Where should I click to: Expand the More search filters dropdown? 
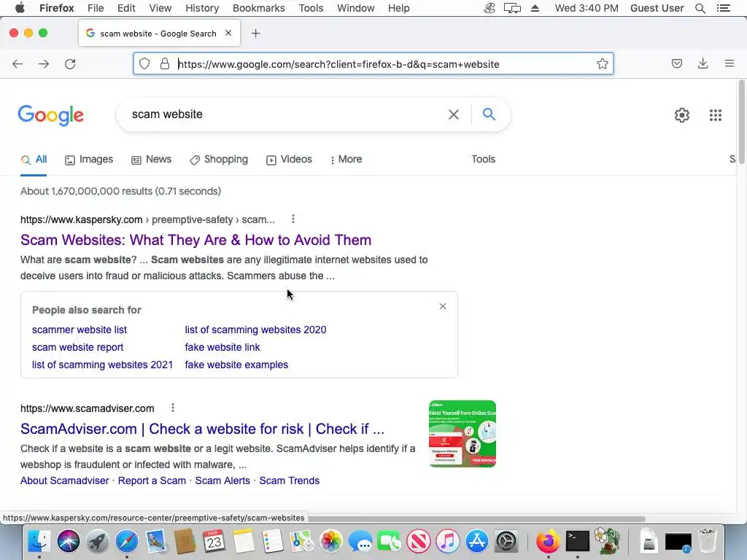click(x=347, y=160)
